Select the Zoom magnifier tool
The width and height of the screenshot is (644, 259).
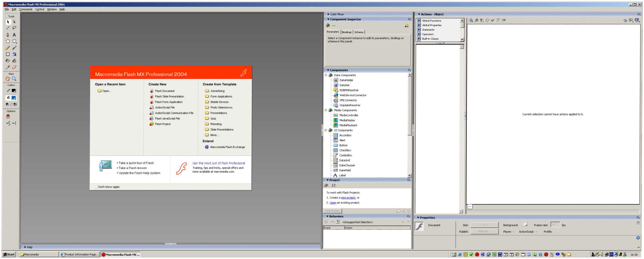coord(14,79)
